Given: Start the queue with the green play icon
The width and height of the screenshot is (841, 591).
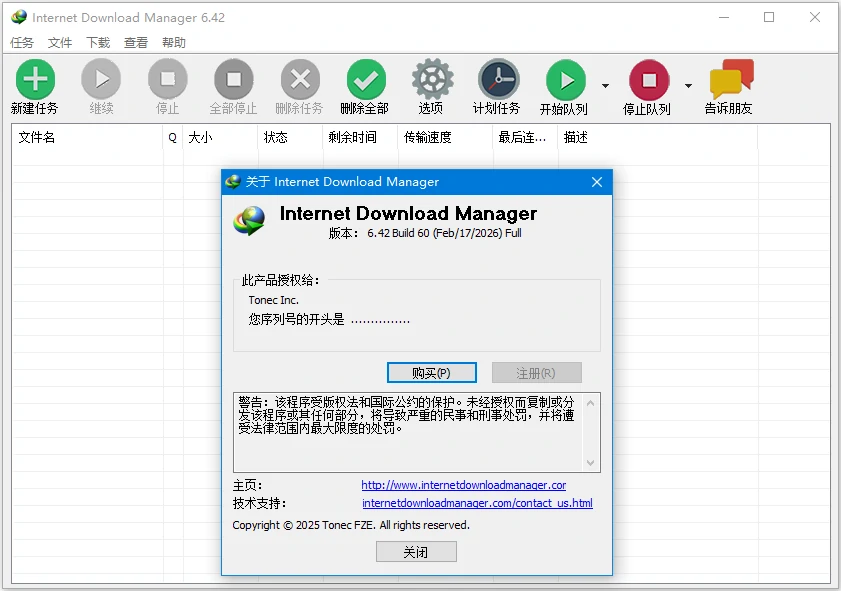Looking at the screenshot, I should click(565, 80).
